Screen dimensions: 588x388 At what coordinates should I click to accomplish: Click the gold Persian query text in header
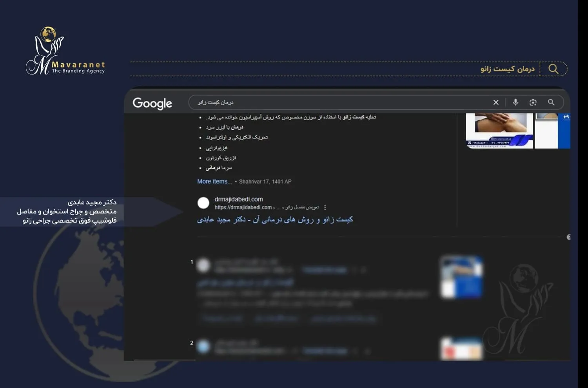click(507, 69)
